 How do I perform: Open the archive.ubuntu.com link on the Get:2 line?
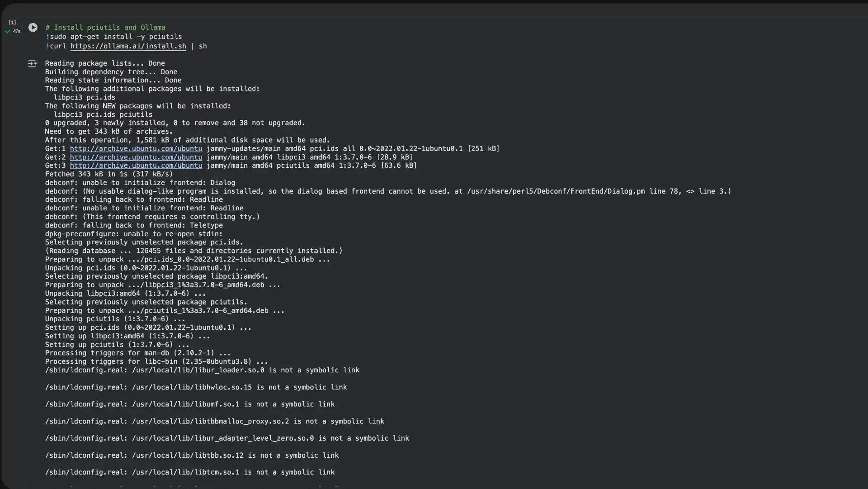click(136, 157)
